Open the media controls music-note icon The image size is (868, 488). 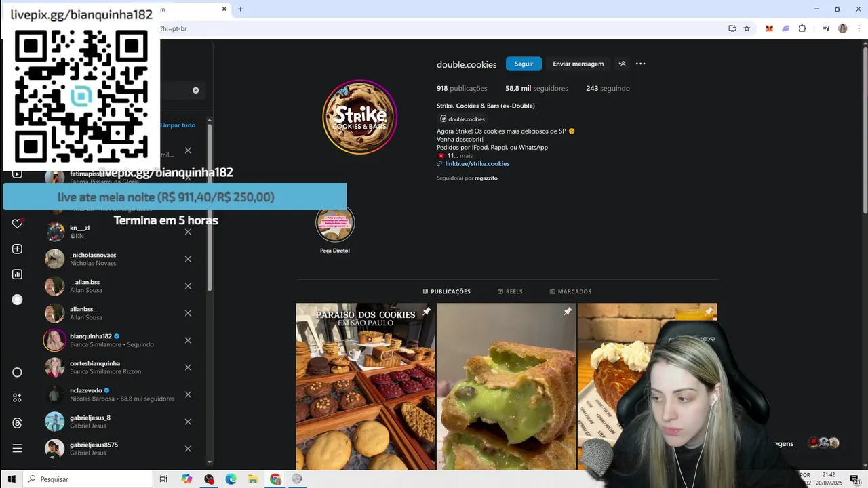[x=826, y=28]
